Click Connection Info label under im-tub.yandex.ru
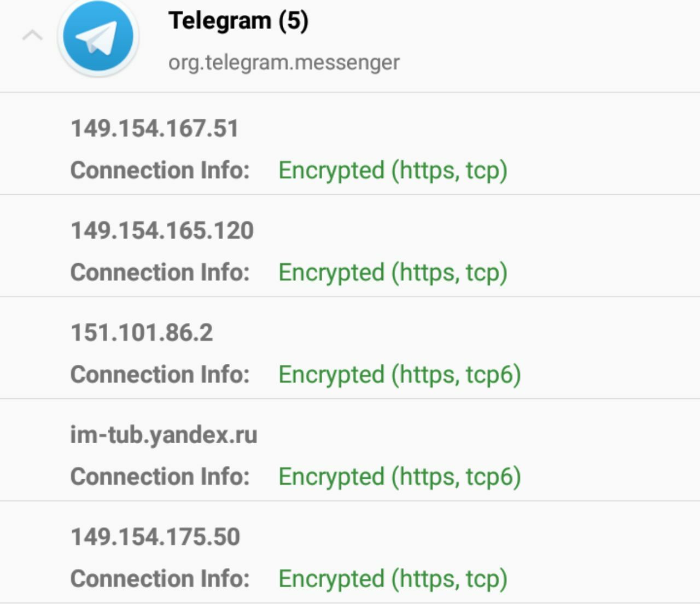This screenshot has width=700, height=604. (160, 477)
